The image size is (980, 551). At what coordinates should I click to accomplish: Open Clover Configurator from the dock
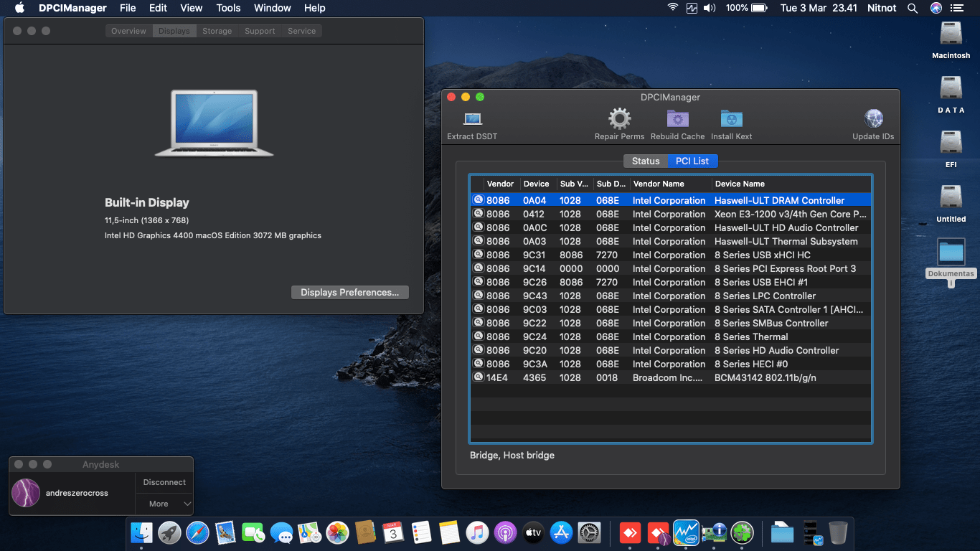coord(742,532)
